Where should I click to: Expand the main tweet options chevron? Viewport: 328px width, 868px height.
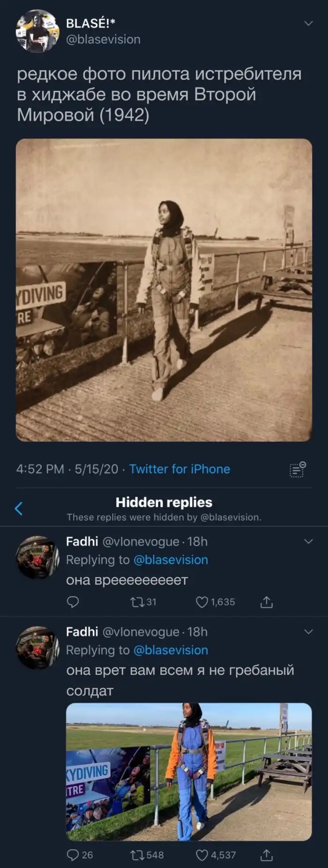pyautogui.click(x=308, y=23)
